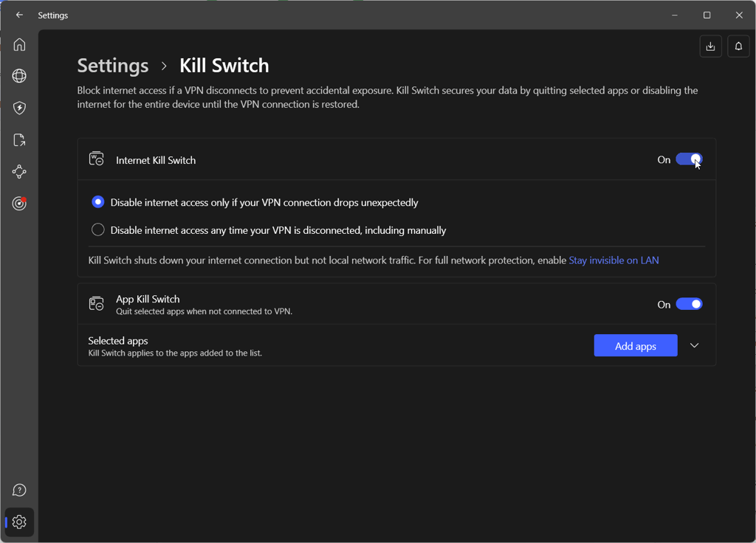Viewport: 756px width, 543px height.
Task: Click the back arrow in title bar
Action: click(19, 15)
